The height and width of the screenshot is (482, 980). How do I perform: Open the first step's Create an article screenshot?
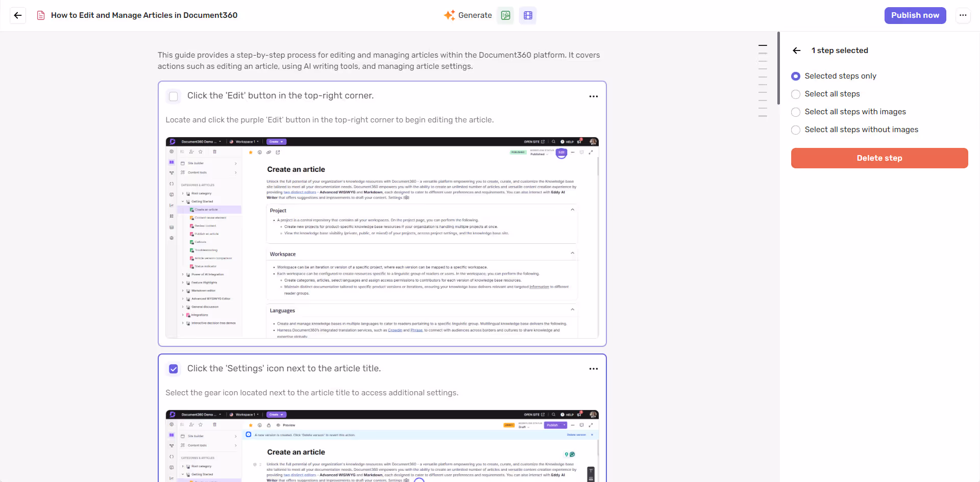[382, 238]
